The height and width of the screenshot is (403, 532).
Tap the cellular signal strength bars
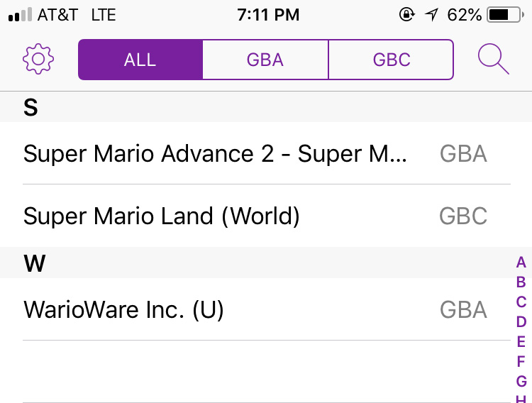pyautogui.click(x=21, y=15)
